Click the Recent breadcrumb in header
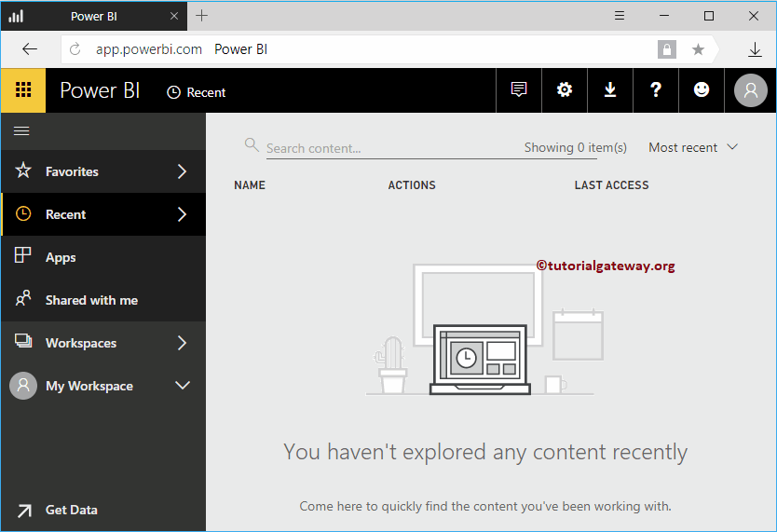This screenshot has width=777, height=532. tap(197, 92)
